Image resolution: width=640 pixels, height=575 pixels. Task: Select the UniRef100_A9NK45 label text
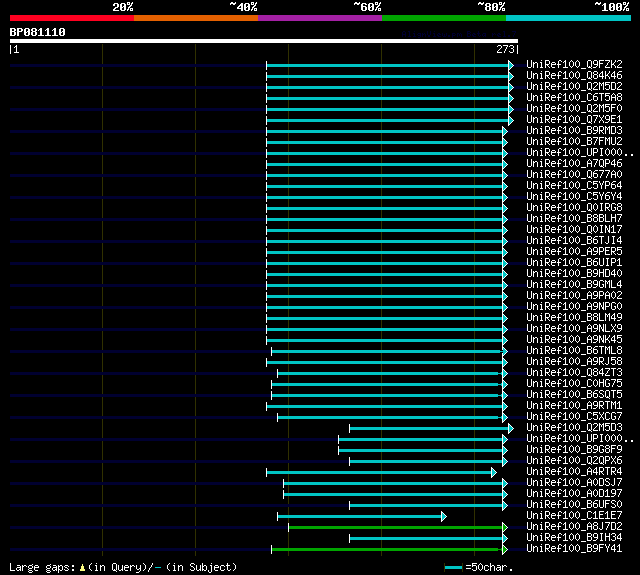pyautogui.click(x=574, y=340)
